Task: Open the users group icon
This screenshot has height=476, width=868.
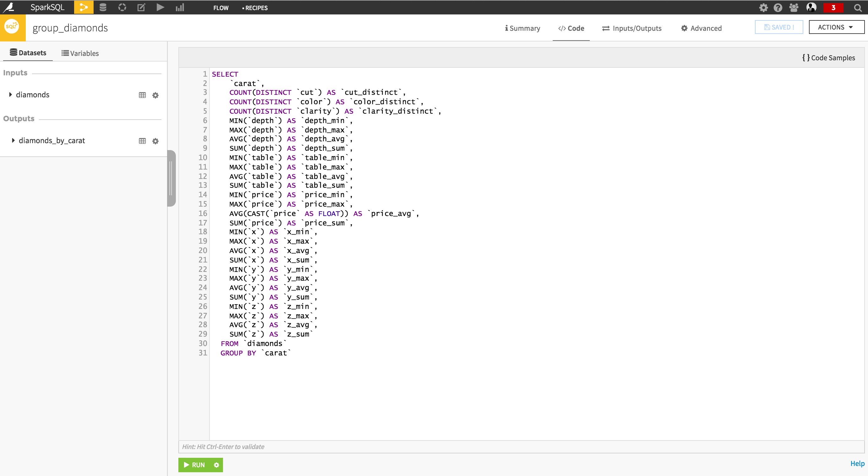Action: pos(794,8)
